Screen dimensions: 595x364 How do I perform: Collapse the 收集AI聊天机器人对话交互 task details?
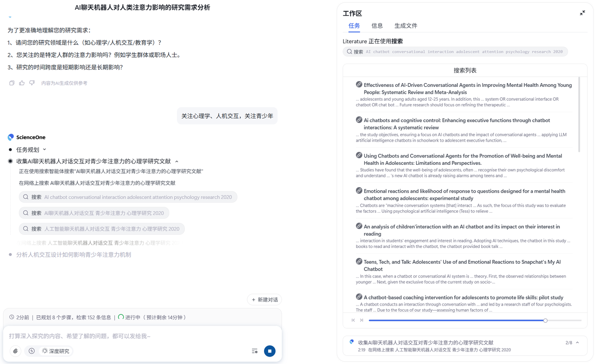(176, 161)
